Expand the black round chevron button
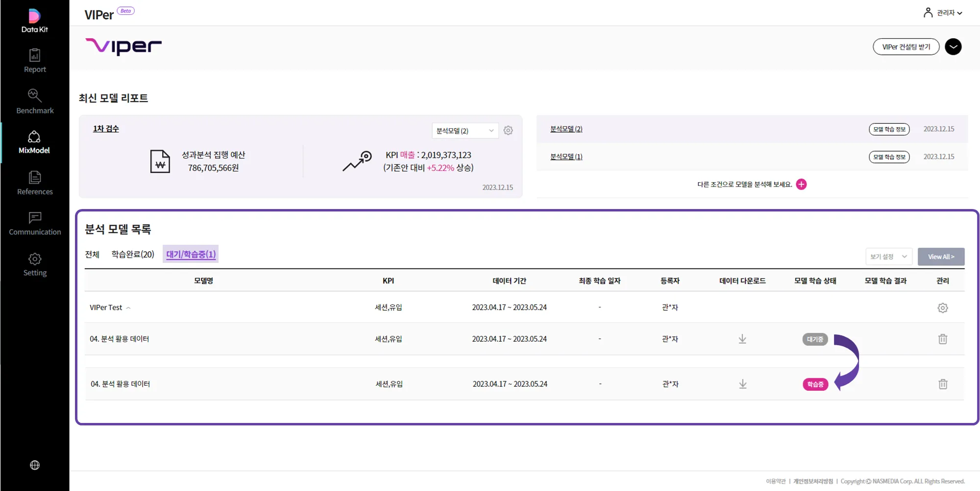 [953, 47]
